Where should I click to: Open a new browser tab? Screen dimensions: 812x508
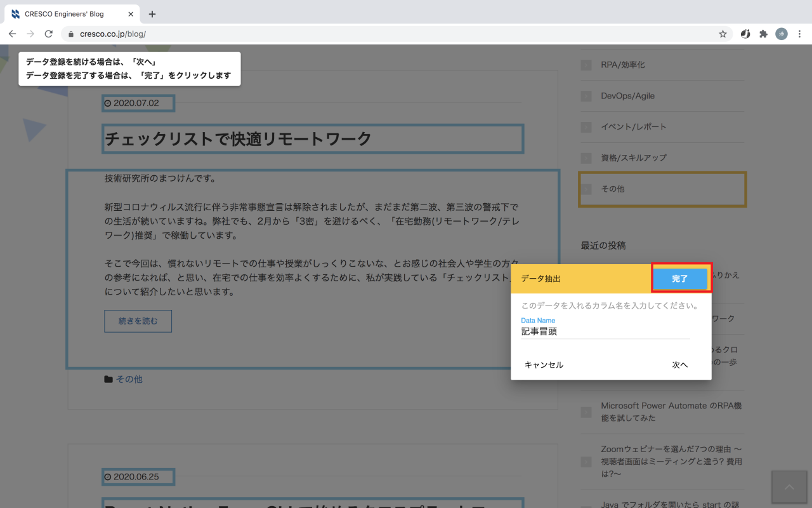coord(152,14)
